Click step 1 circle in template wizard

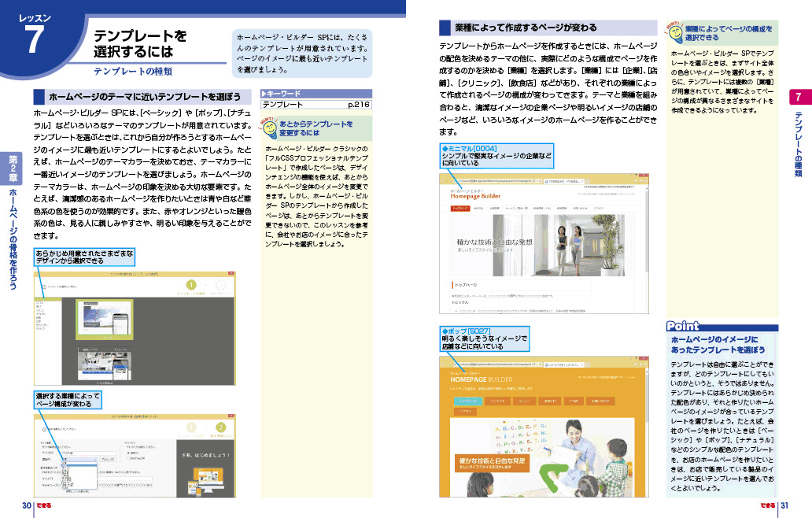pos(190,285)
